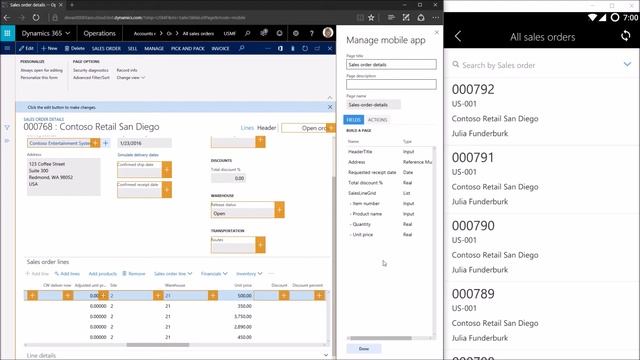Screen dimensions: 640x360
Task: Switch to the FIELDS tab in mobile pane
Action: [x=353, y=120]
